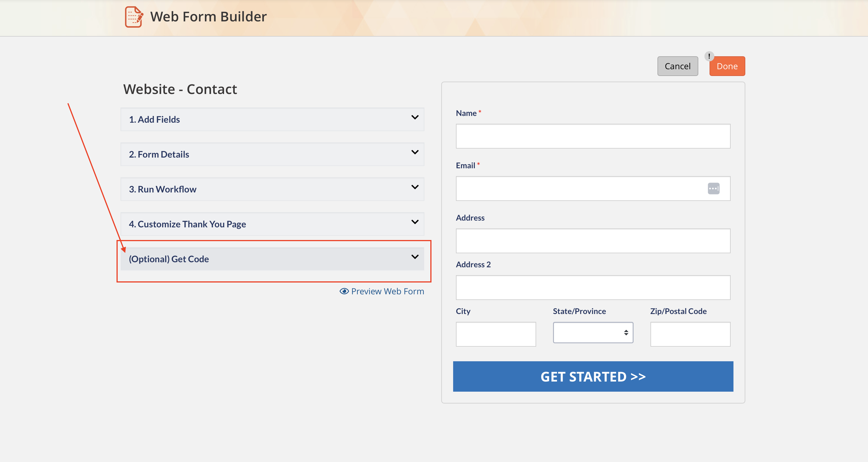Click the eye icon beside Preview Web Form
868x462 pixels.
tap(344, 291)
